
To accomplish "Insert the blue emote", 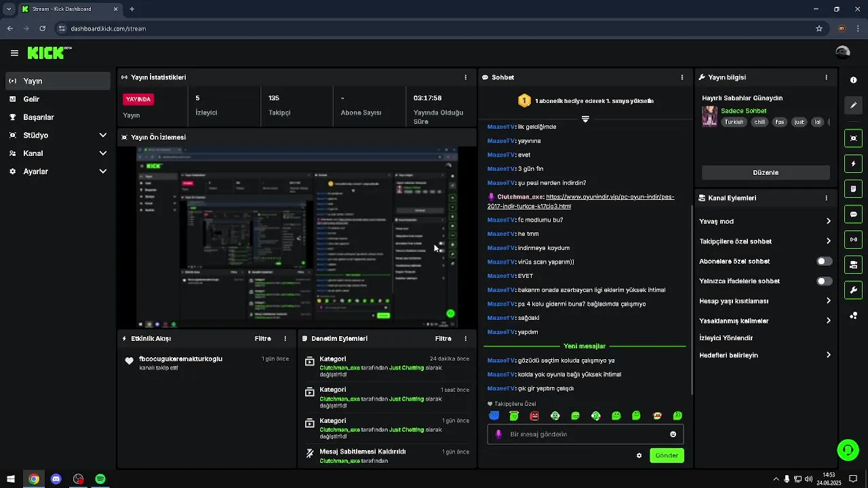I will coord(494,415).
